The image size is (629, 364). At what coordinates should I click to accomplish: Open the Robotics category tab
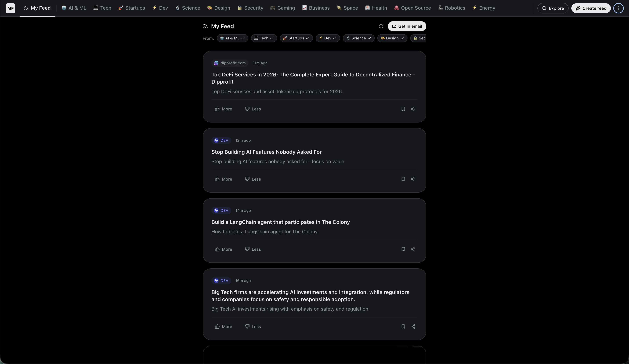451,8
